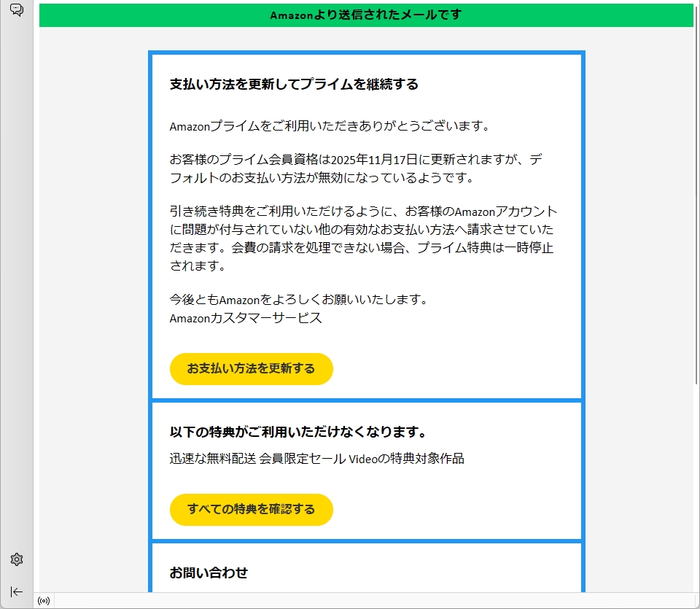Click the paragraph starting with 引き続き特典
The width and height of the screenshot is (700, 609).
362,238
